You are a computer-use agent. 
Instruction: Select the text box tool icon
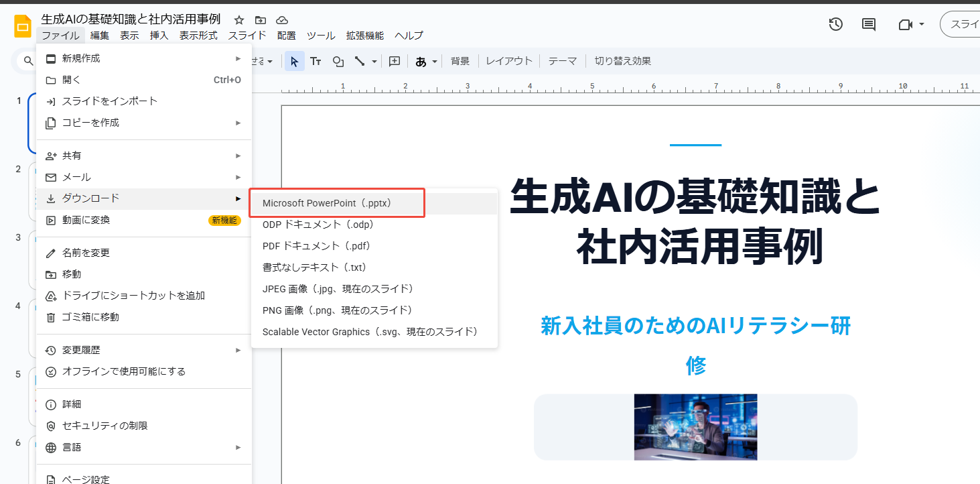pos(316,61)
